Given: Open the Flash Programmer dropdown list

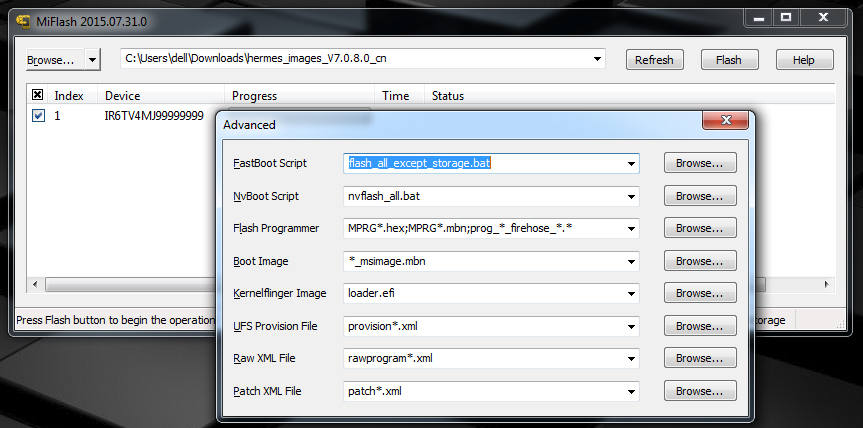Looking at the screenshot, I should 632,228.
